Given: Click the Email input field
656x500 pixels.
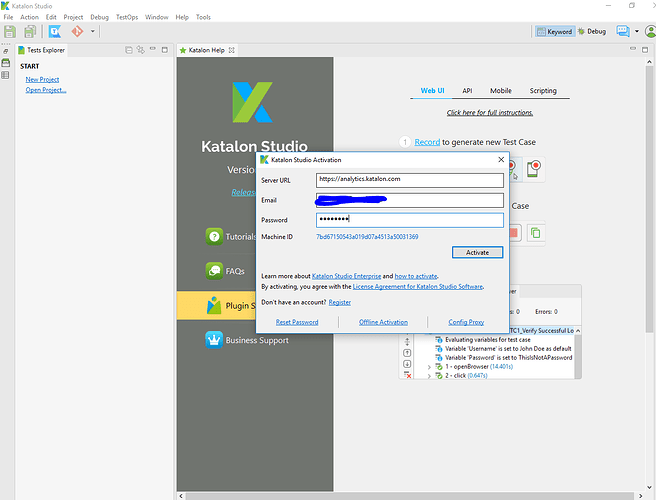Looking at the screenshot, I should coord(410,200).
